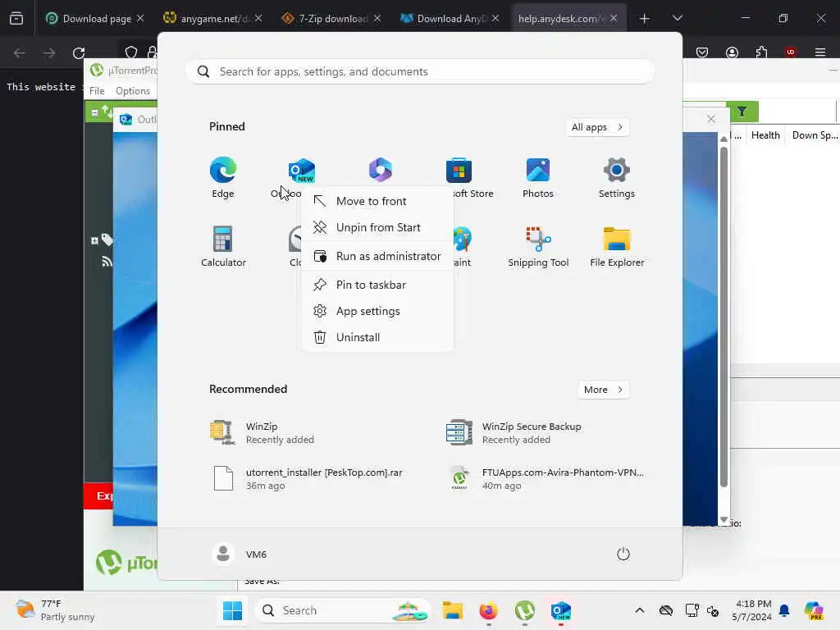Show hidden system tray icons
The width and height of the screenshot is (840, 630).
(639, 610)
